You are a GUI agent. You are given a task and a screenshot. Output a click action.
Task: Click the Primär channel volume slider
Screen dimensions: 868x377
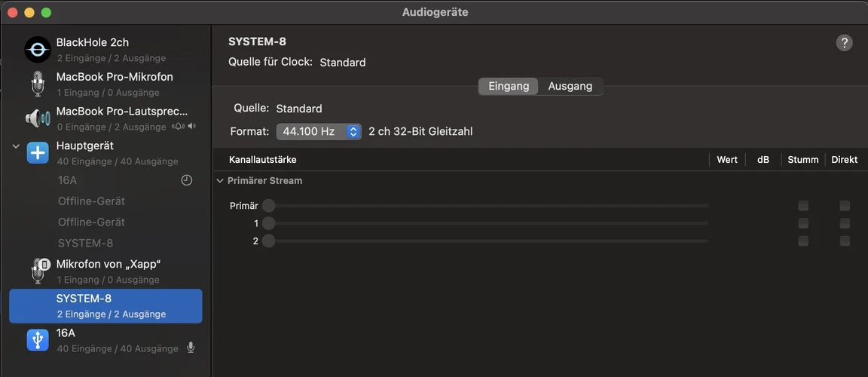click(488, 206)
